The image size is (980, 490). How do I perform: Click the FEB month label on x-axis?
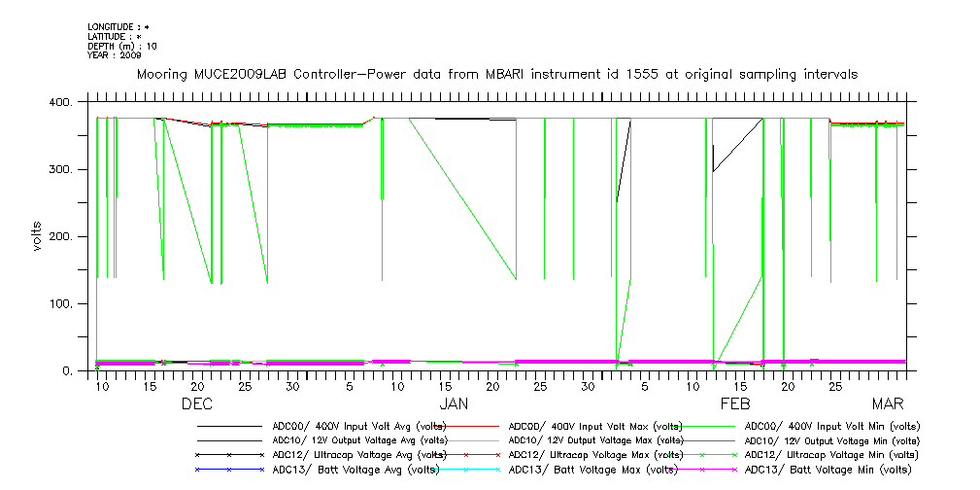[x=733, y=403]
